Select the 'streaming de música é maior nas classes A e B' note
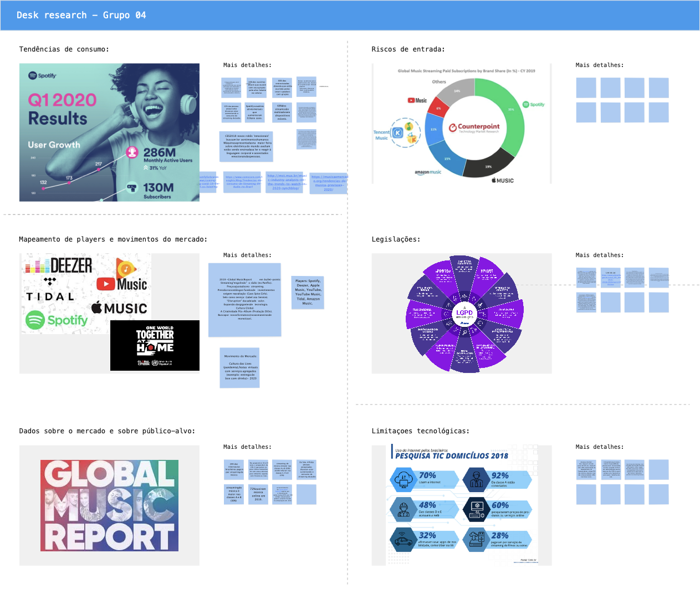This screenshot has height=594, width=700. (234, 494)
